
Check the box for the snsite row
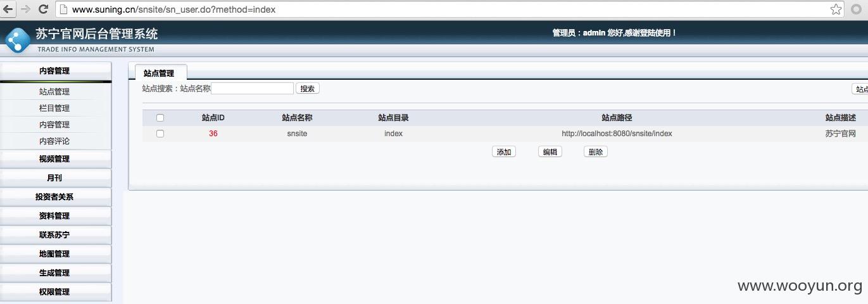(x=160, y=134)
